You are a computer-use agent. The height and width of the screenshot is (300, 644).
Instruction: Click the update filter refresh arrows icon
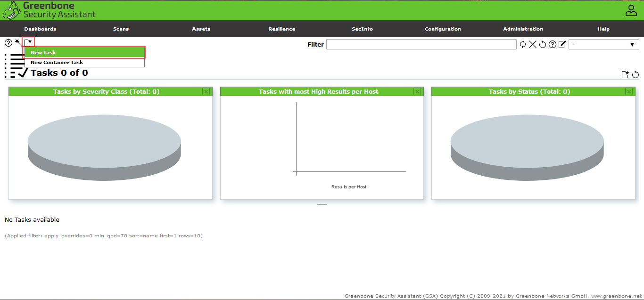[x=523, y=44]
